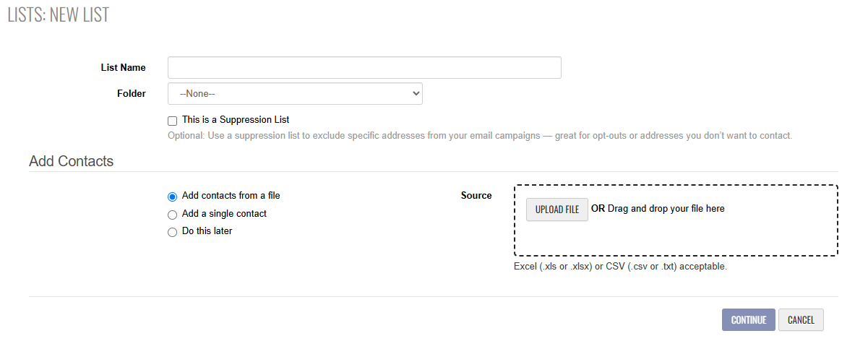Click the 'This is a Suppression List' label
This screenshot has height=349, width=868.
[236, 120]
